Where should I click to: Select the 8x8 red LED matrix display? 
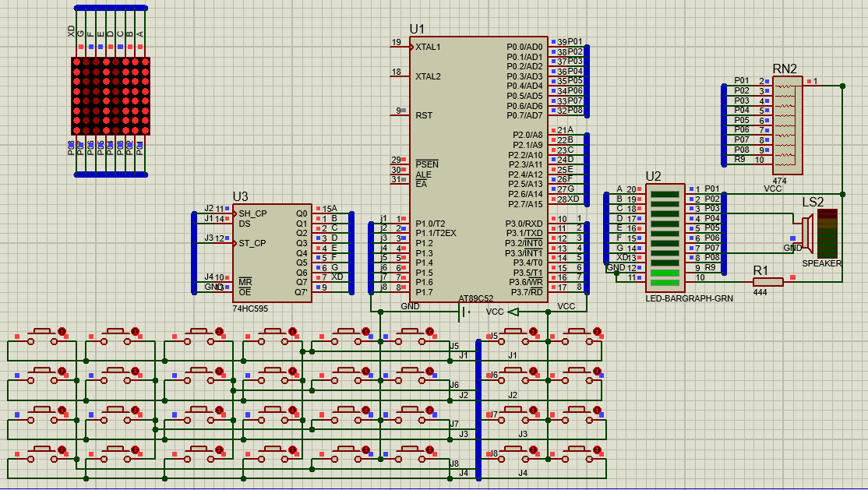(111, 96)
